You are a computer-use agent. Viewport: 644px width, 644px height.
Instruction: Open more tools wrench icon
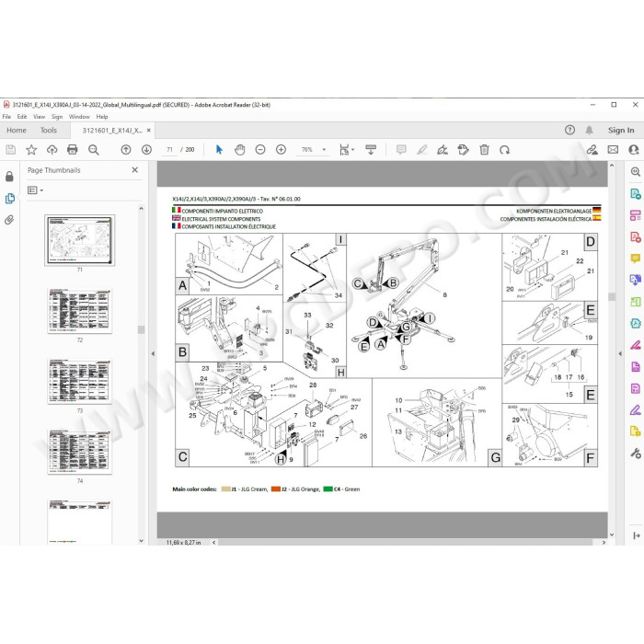pos(636,454)
